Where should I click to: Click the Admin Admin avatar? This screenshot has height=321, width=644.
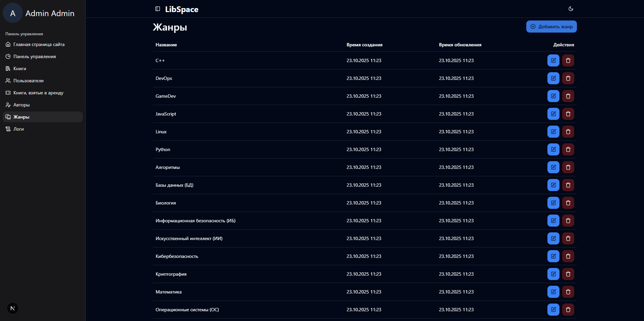[x=13, y=13]
